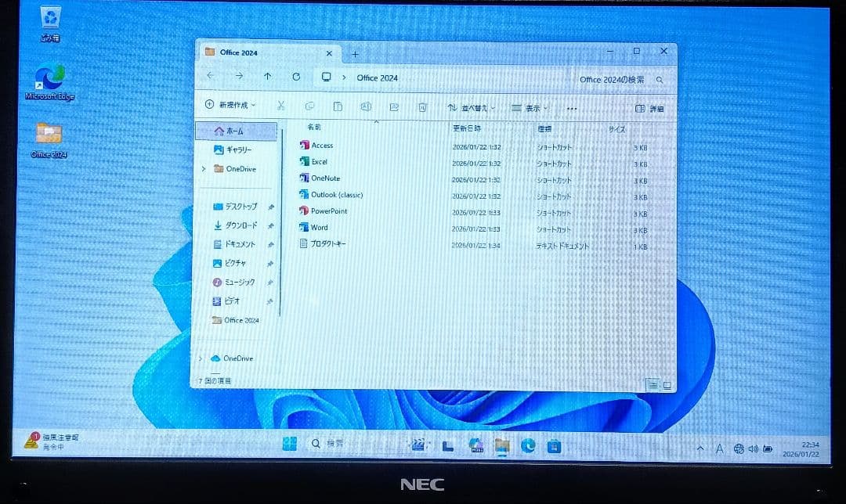This screenshot has height=504, width=846.
Task: Click the Cut icon in the toolbar
Action: 279,106
